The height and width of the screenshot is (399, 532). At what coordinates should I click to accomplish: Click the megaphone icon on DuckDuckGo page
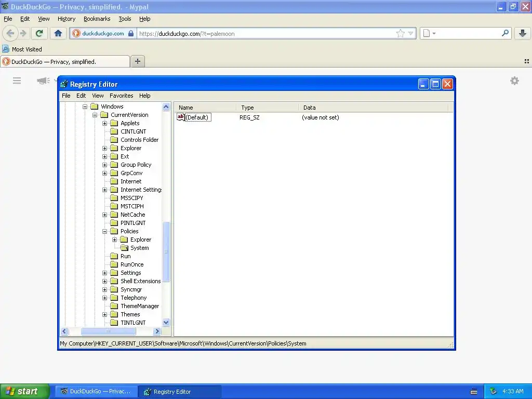[43, 81]
